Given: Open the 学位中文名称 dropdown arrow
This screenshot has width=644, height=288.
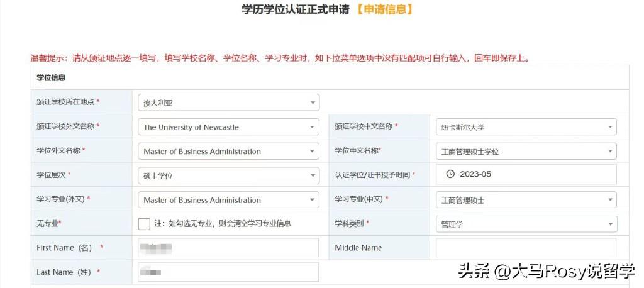Looking at the screenshot, I should 609,152.
